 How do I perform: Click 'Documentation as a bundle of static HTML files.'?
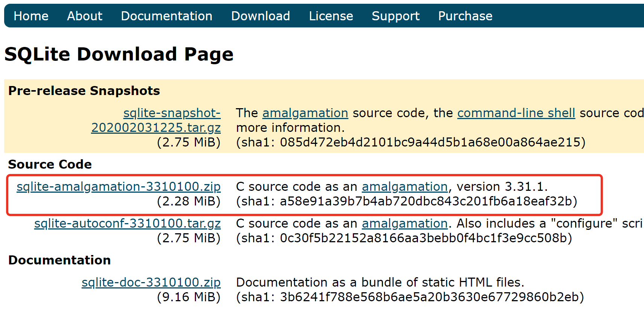pos(380,282)
